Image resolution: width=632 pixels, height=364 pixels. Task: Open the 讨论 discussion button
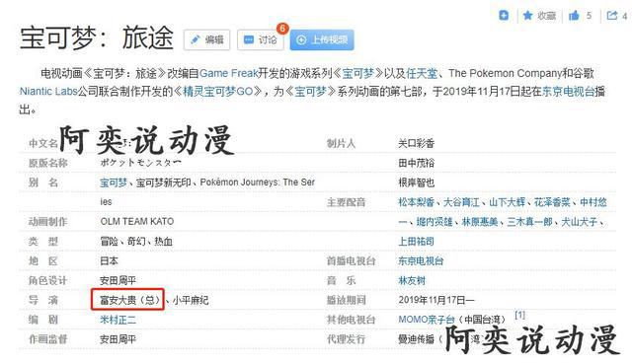tap(261, 39)
